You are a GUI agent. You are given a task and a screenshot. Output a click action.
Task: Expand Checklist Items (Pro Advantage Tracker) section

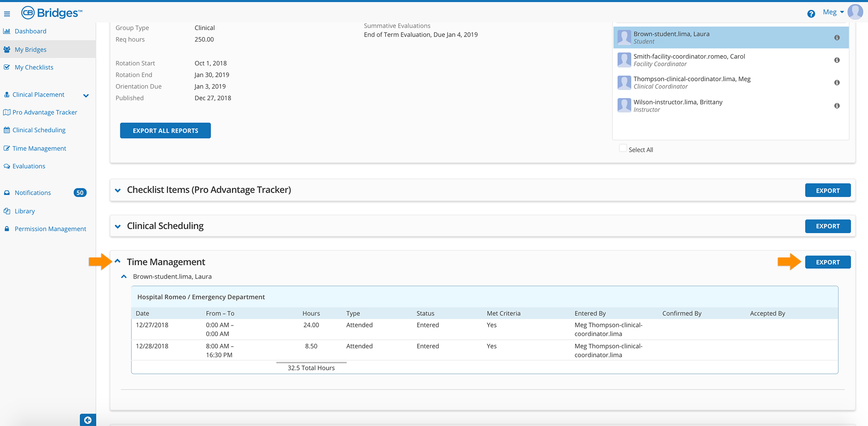118,190
